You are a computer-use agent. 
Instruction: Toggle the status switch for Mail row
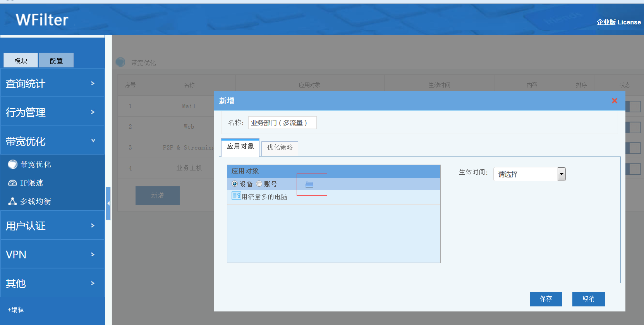click(x=633, y=107)
